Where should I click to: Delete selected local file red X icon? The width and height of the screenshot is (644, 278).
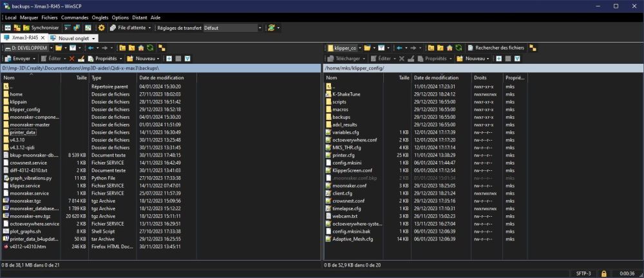tap(72, 59)
